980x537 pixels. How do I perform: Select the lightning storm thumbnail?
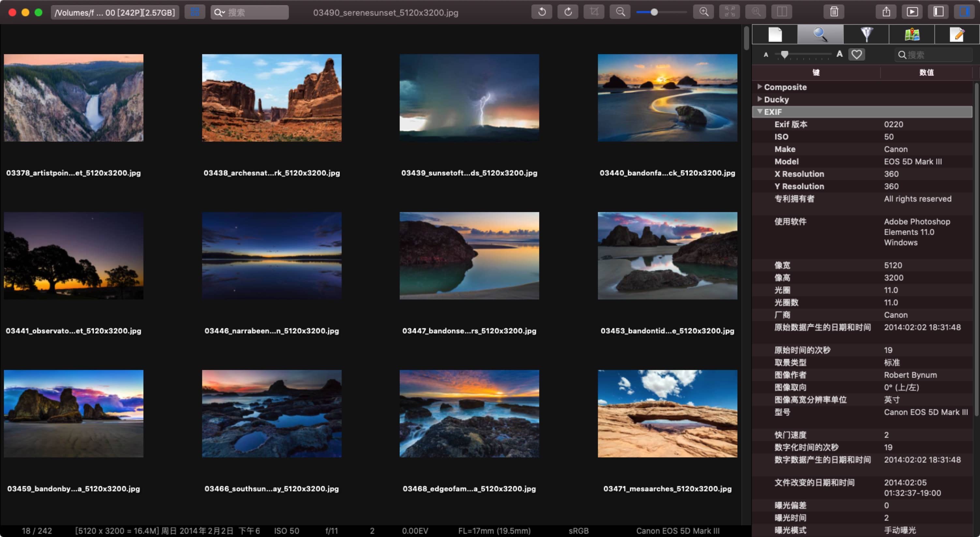(469, 98)
